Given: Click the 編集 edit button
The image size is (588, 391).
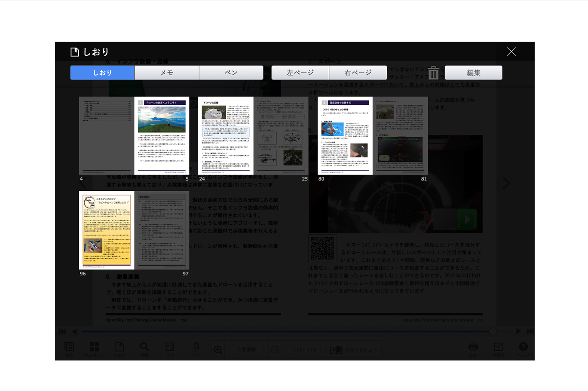Looking at the screenshot, I should [473, 73].
